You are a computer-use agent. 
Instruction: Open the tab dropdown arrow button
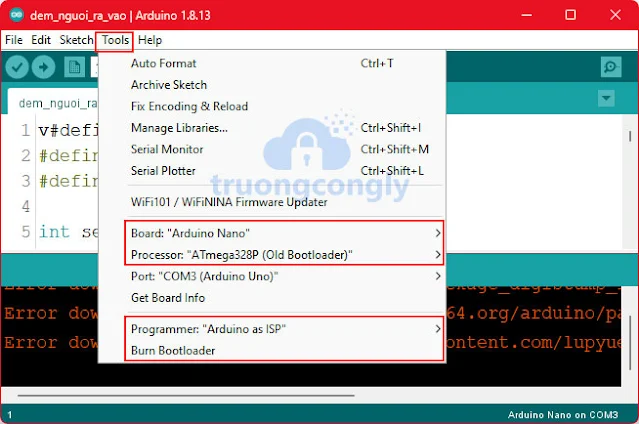606,98
